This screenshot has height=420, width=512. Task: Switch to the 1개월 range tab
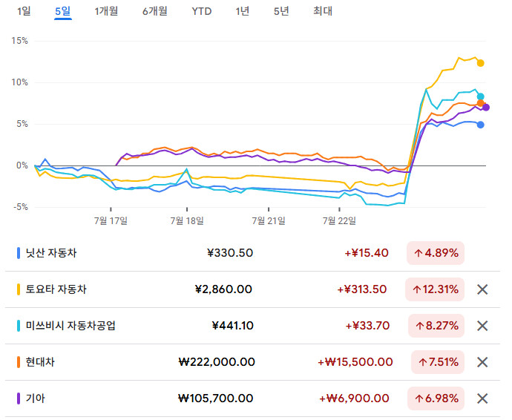coord(106,11)
